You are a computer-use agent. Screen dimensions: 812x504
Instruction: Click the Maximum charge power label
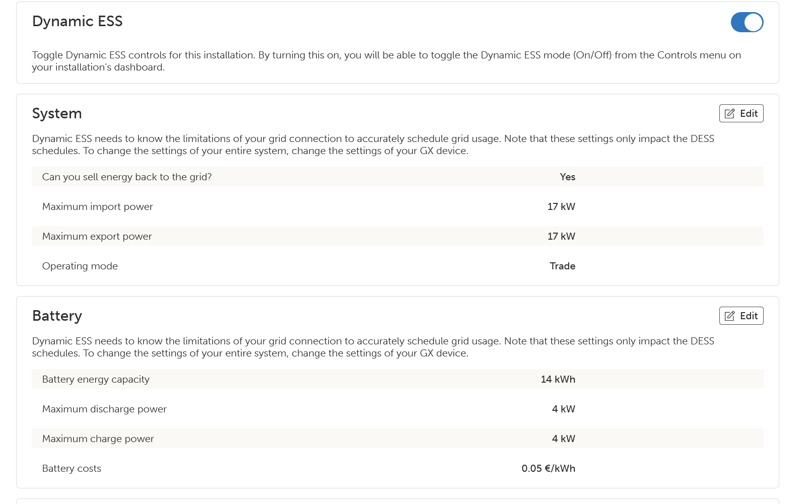click(98, 439)
